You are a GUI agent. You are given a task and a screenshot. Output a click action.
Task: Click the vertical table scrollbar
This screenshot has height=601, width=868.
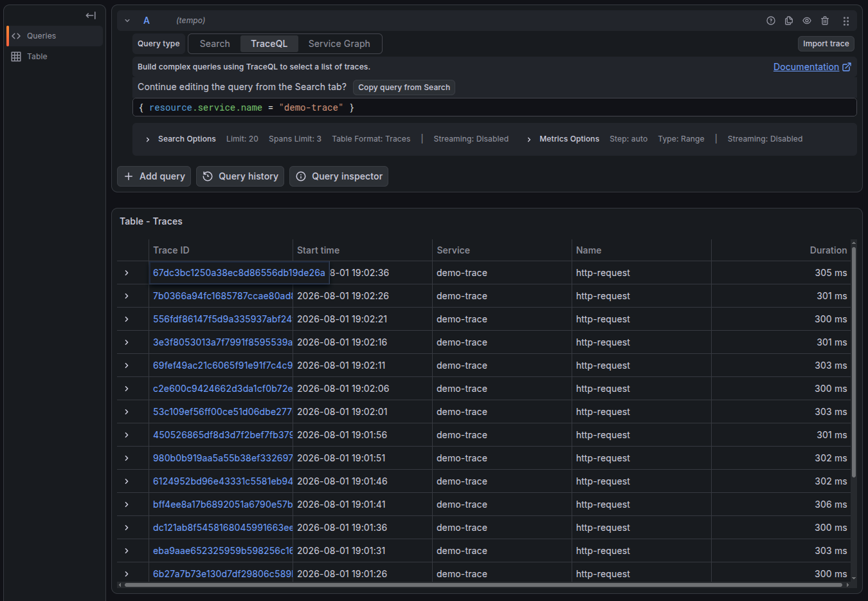pyautogui.click(x=854, y=362)
